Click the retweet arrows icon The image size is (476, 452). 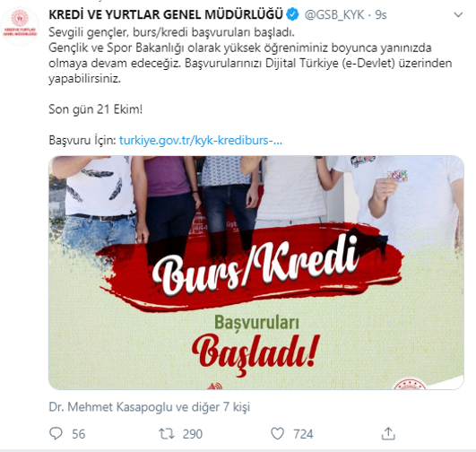(167, 434)
